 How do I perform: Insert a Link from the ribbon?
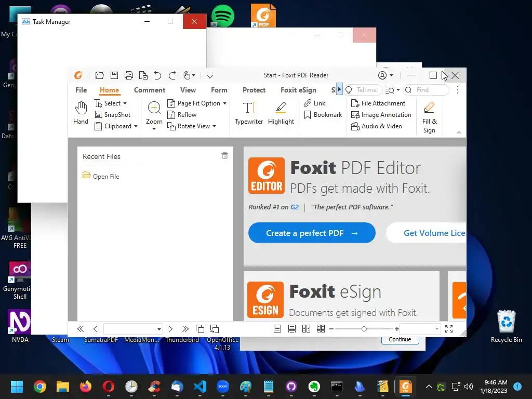pos(314,103)
